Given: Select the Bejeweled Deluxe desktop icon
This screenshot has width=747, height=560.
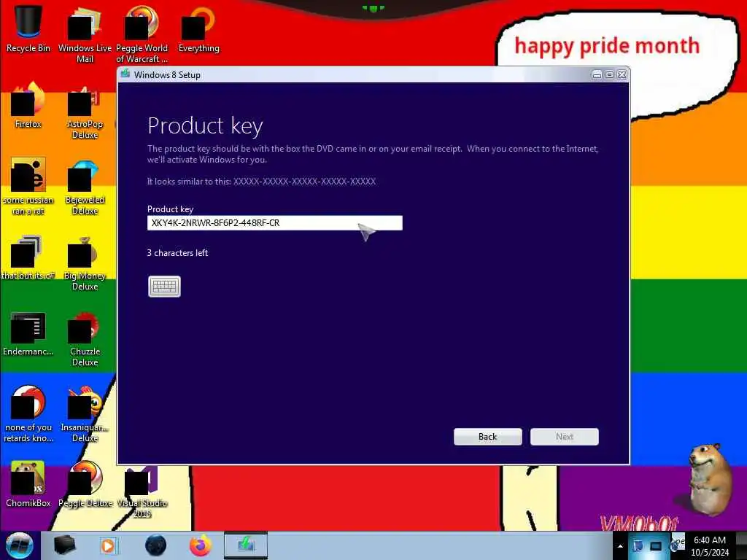Looking at the screenshot, I should point(85,186).
